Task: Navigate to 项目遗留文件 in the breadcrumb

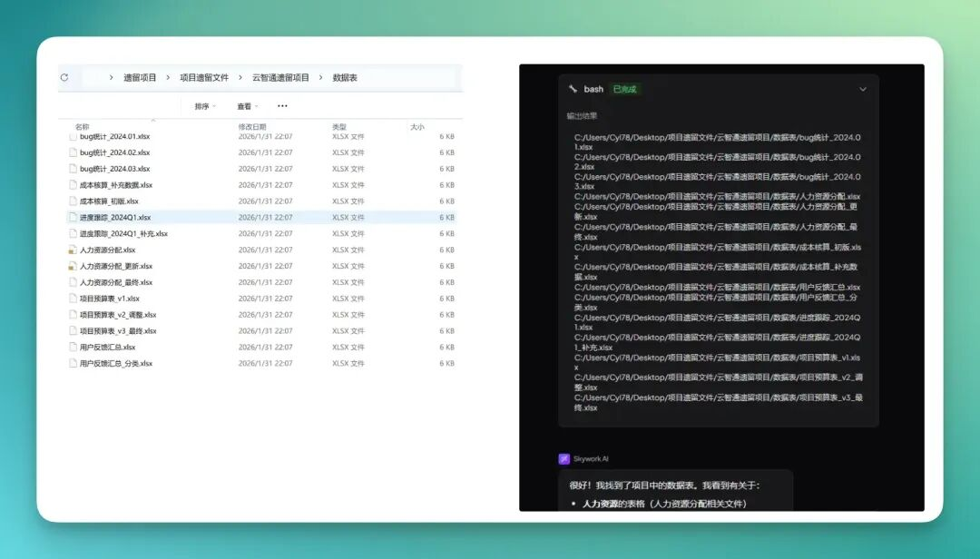Action: click(x=204, y=78)
